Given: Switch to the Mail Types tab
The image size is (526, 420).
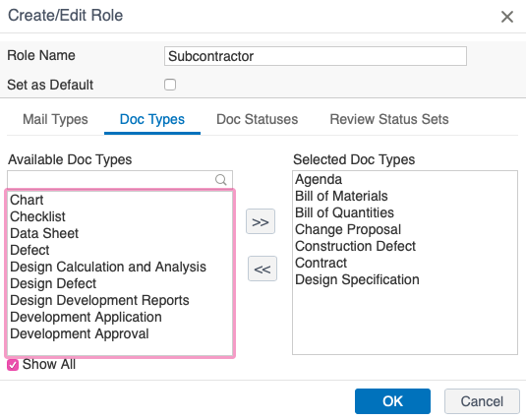Looking at the screenshot, I should pos(55,119).
